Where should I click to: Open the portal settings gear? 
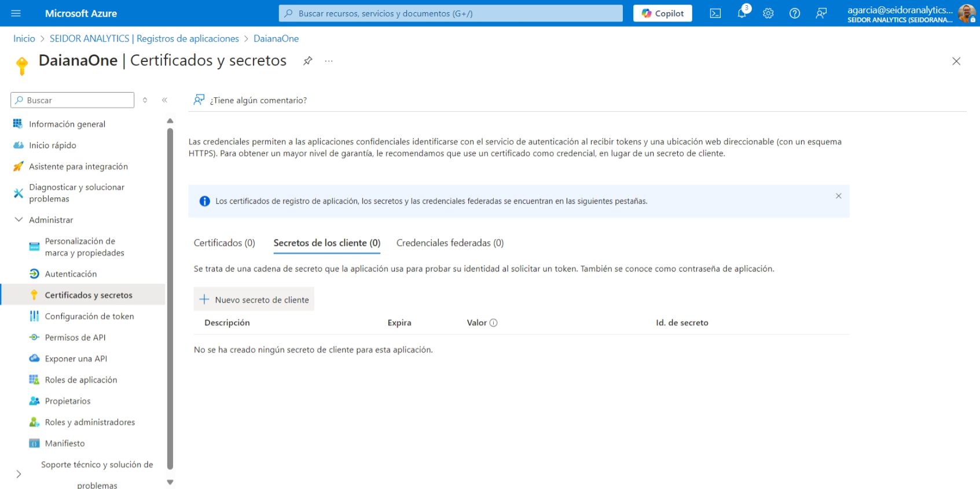[x=768, y=13]
